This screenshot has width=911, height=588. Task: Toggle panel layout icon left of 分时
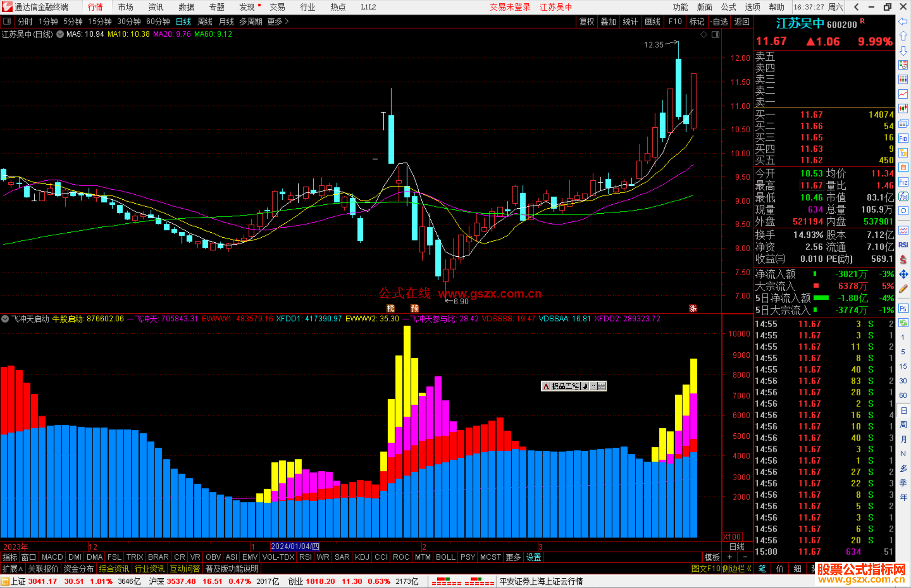7,21
